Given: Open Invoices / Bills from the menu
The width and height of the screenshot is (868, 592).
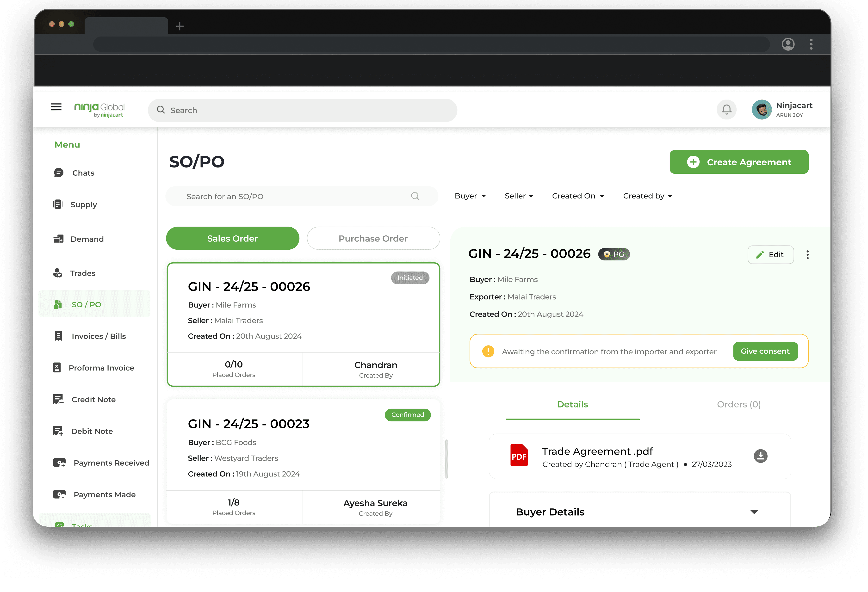Looking at the screenshot, I should [98, 336].
